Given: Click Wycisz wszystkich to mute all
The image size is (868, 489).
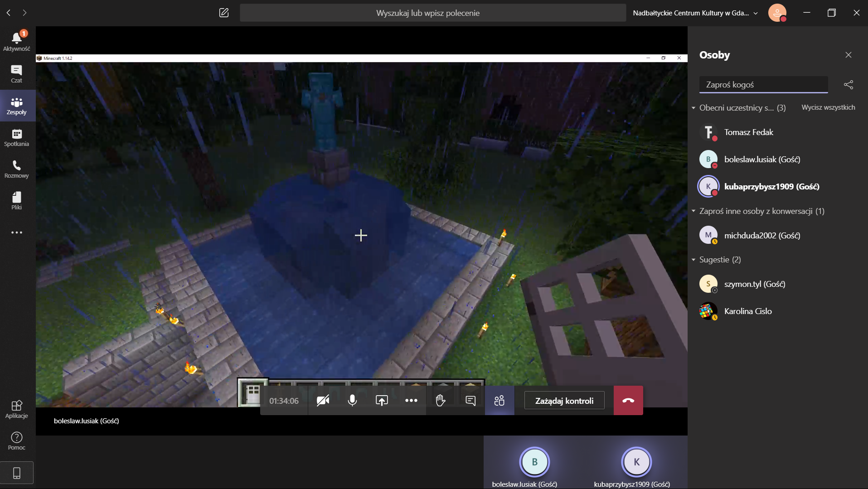Looking at the screenshot, I should click(828, 107).
